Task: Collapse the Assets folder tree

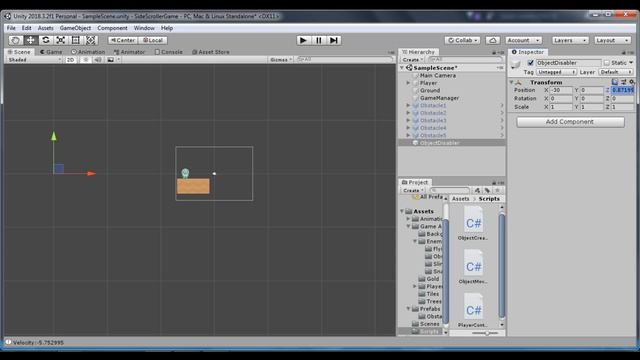Action: click(402, 211)
